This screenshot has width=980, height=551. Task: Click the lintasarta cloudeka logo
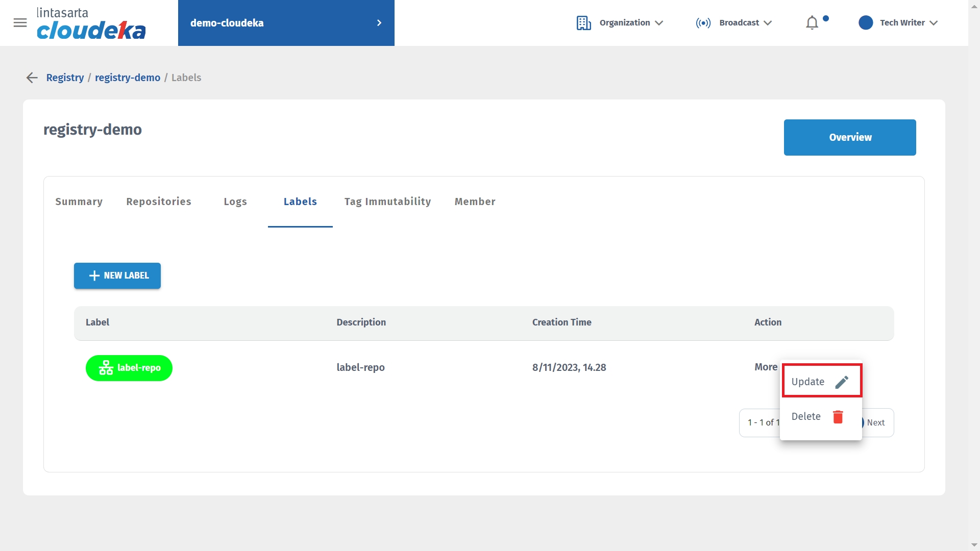click(91, 23)
